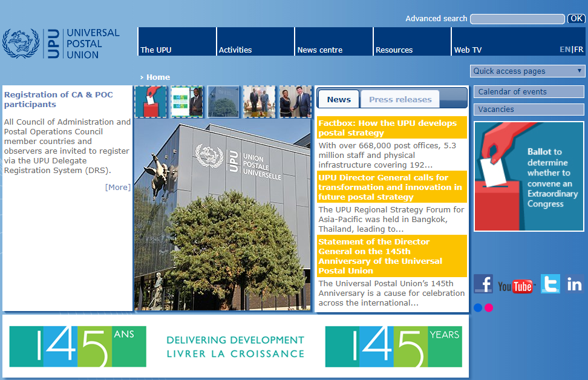This screenshot has height=380, width=588.
Task: Submit search with the OK button
Action: (x=577, y=19)
